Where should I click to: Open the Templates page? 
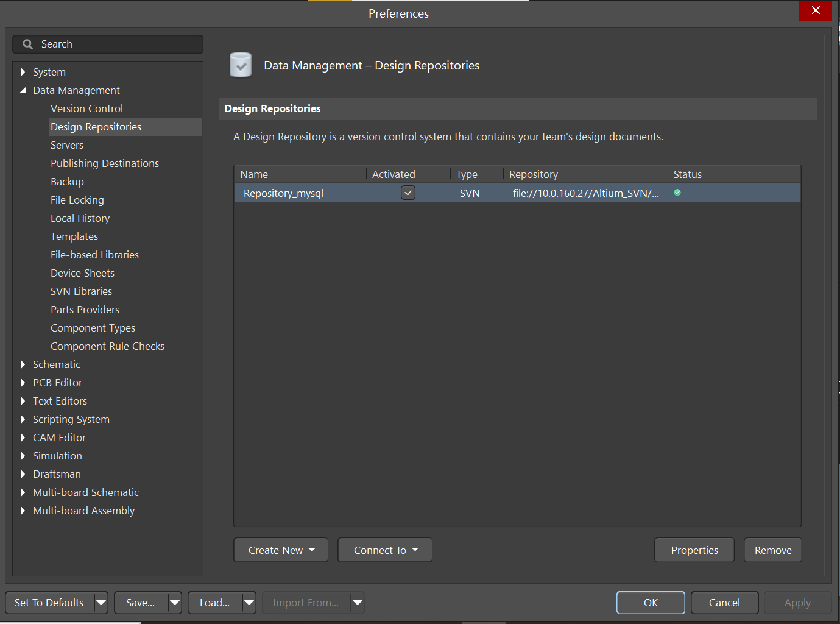click(x=74, y=236)
